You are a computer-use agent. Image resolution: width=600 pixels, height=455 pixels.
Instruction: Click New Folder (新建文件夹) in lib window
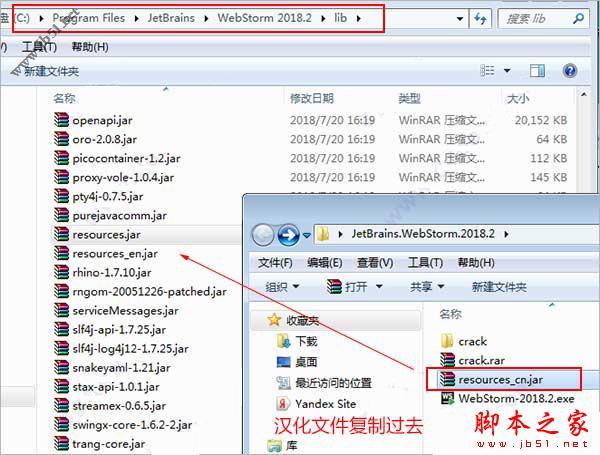(x=52, y=71)
